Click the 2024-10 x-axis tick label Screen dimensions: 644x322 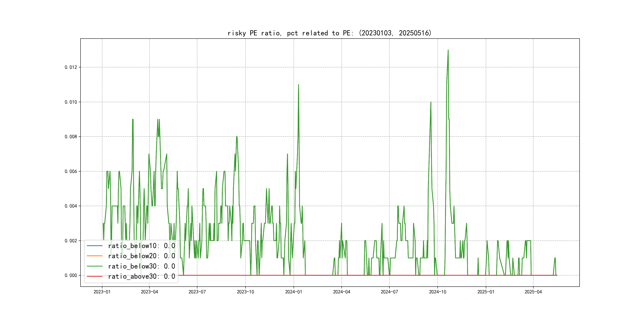coord(437,292)
